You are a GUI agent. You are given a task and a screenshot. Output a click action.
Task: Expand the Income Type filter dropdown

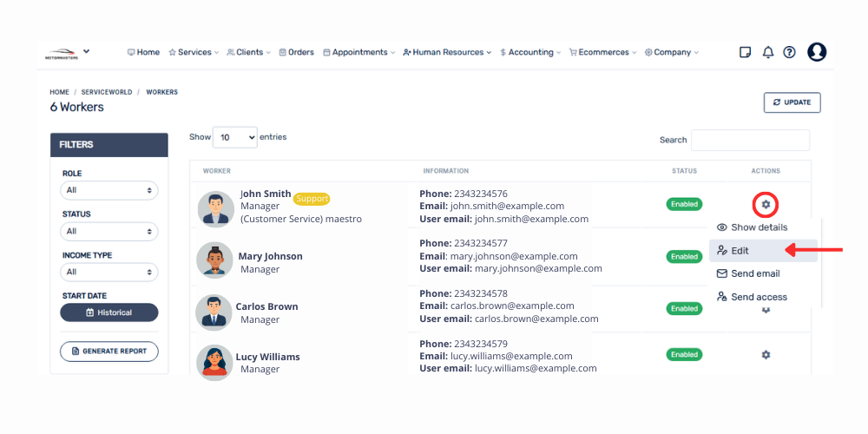[x=108, y=272]
